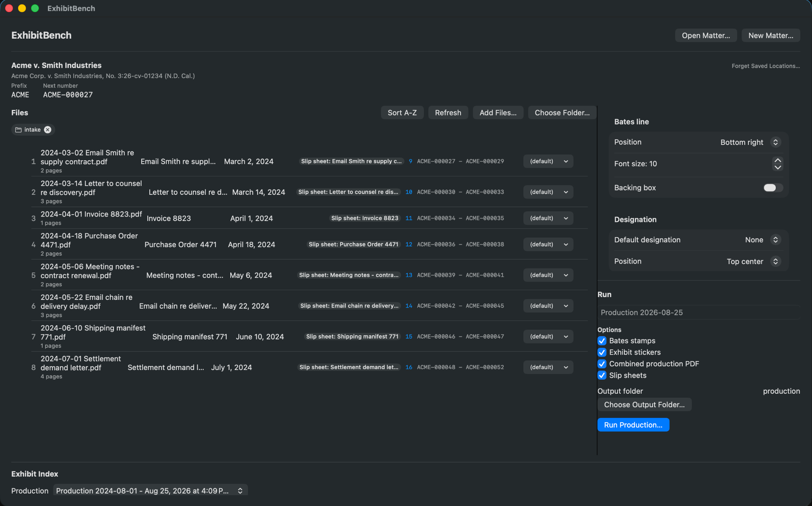
Task: Uncheck Bates stamps option
Action: pyautogui.click(x=602, y=341)
